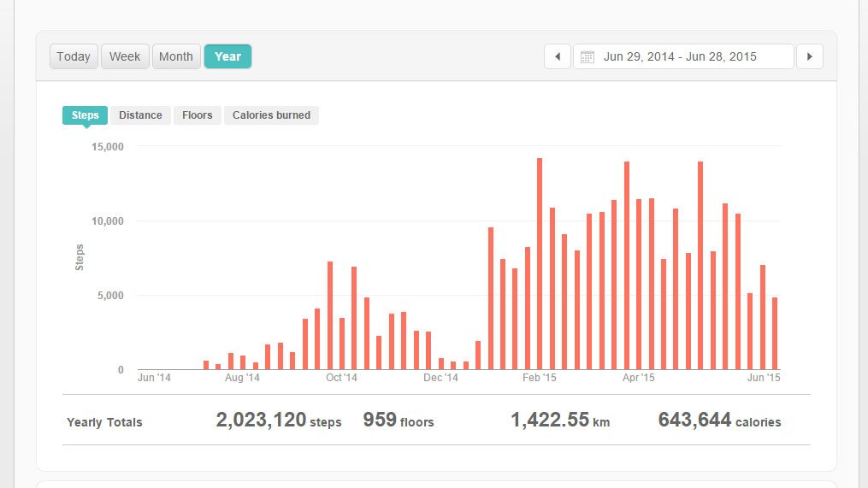Click the Oct '14 x-axis label
This screenshot has height=488, width=868.
click(x=341, y=378)
